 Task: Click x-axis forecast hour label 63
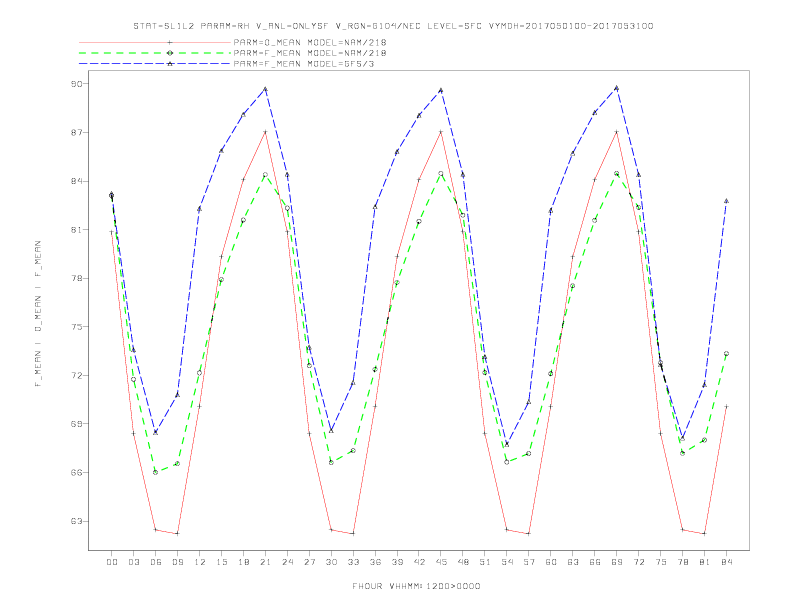point(573,562)
